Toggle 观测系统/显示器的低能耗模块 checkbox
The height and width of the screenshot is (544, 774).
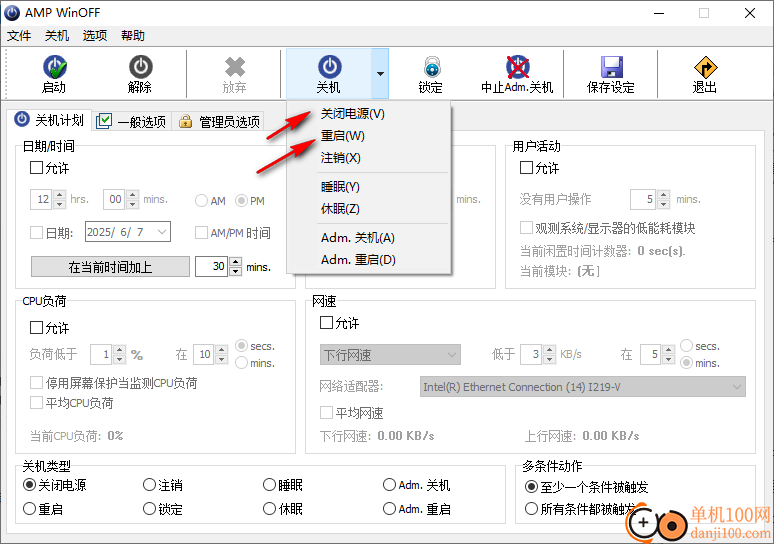526,228
